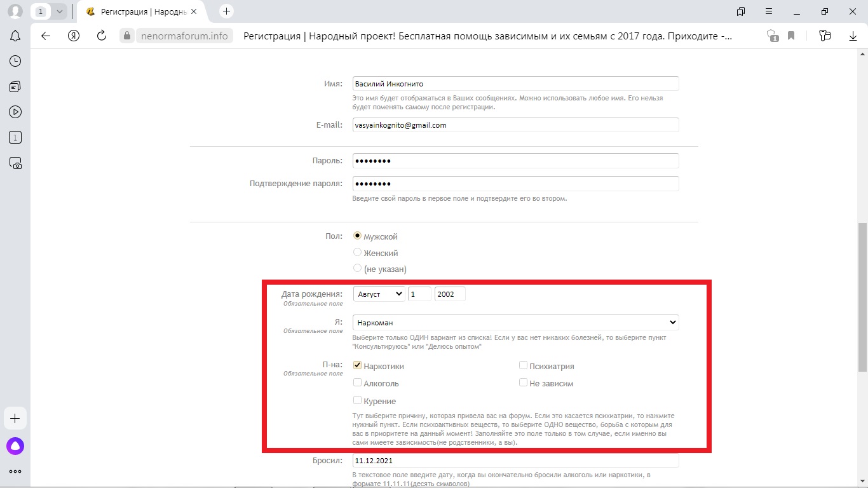Expand tab list chevron in title bar
Viewport: 868px width, 488px height.
[60, 11]
